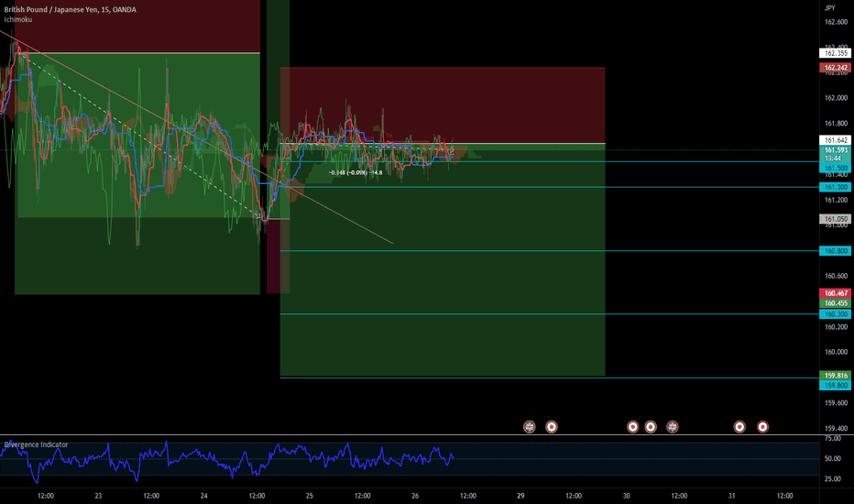Image resolution: width=854 pixels, height=504 pixels.
Task: Click the 161.800 value on the price scale
Action: point(836,124)
